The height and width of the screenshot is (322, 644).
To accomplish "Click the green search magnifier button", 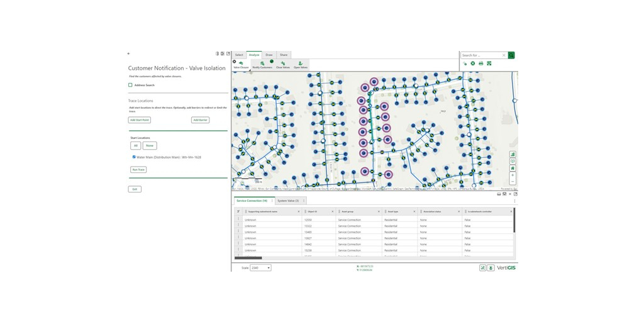I will [511, 55].
